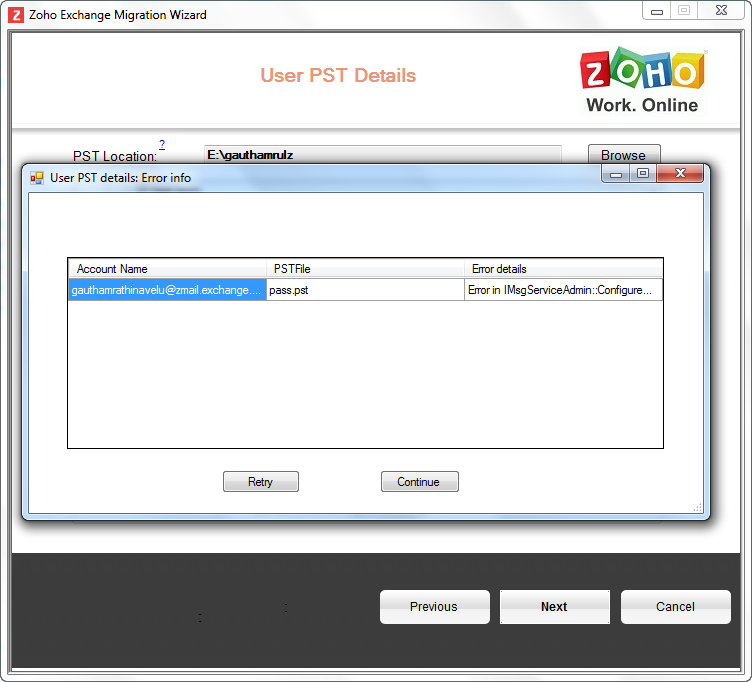Sort by the Account Name column header
This screenshot has width=752, height=682.
[167, 269]
